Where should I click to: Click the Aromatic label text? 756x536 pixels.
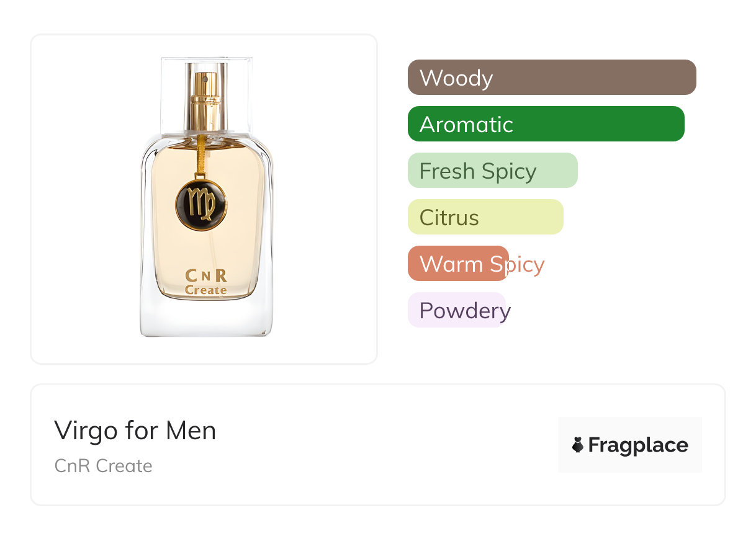tap(466, 125)
